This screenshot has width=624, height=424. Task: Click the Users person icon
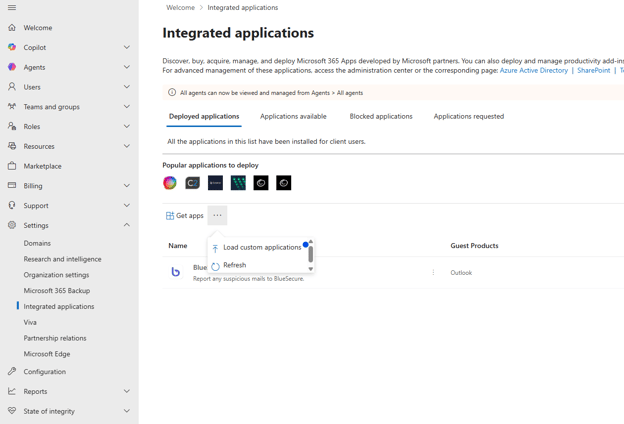tap(12, 86)
